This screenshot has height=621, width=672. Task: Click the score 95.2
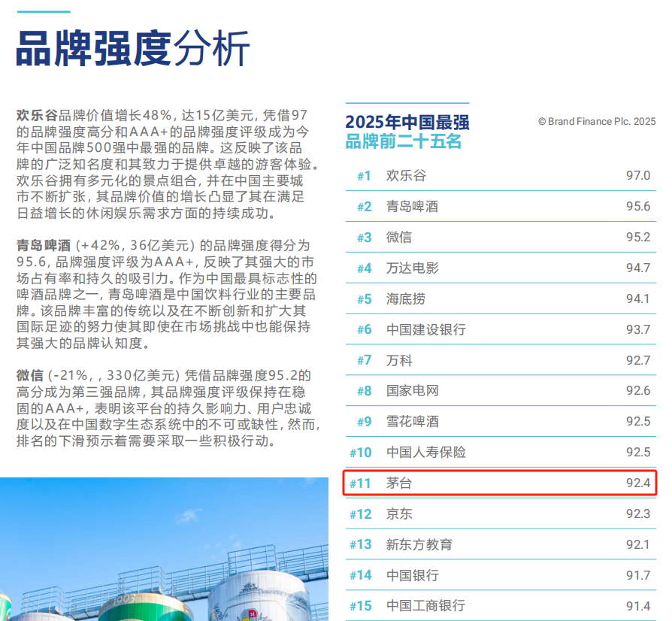tap(638, 237)
